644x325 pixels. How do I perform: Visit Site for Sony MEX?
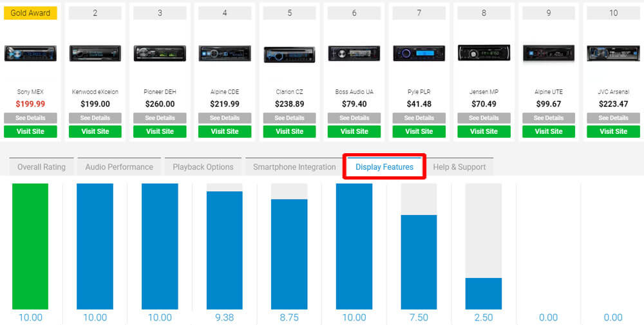pos(30,132)
